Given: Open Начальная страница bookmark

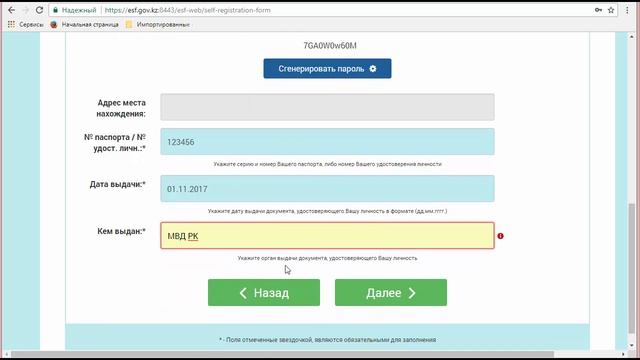Looking at the screenshot, I should click(x=84, y=24).
